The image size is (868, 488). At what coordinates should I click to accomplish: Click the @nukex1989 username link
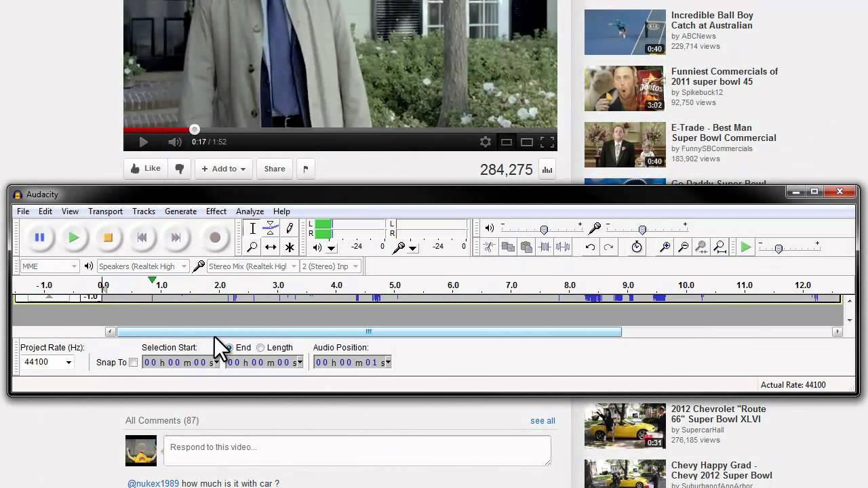(x=153, y=483)
